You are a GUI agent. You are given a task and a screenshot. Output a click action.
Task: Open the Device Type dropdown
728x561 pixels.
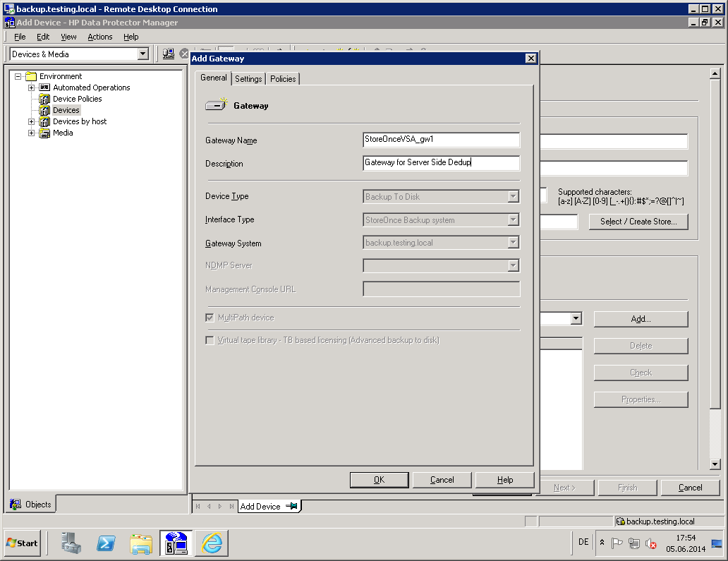point(513,196)
